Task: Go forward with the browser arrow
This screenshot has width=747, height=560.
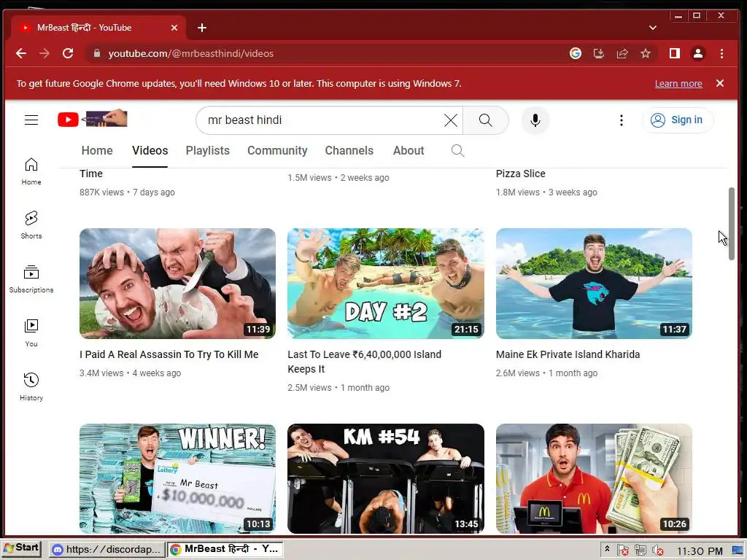Action: tap(44, 53)
